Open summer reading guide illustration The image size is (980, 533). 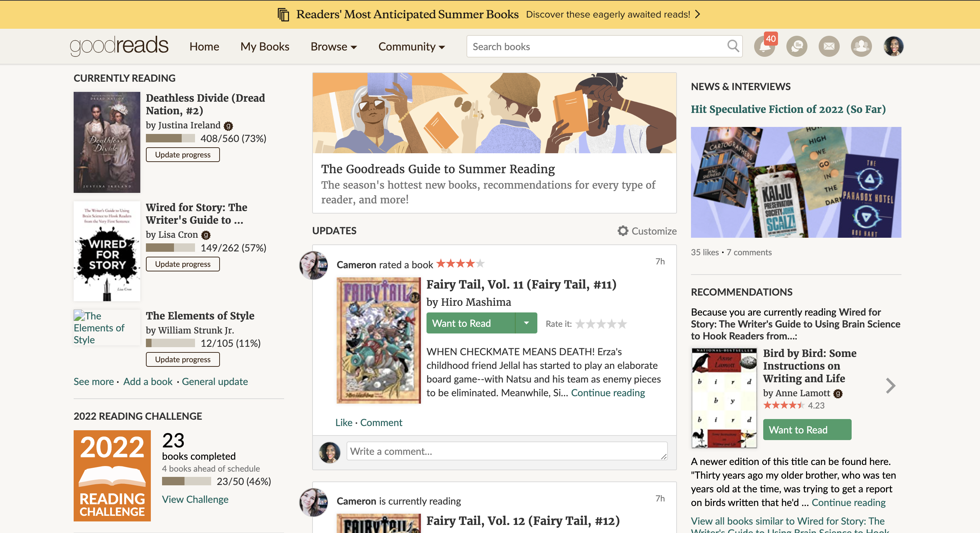pyautogui.click(x=494, y=113)
